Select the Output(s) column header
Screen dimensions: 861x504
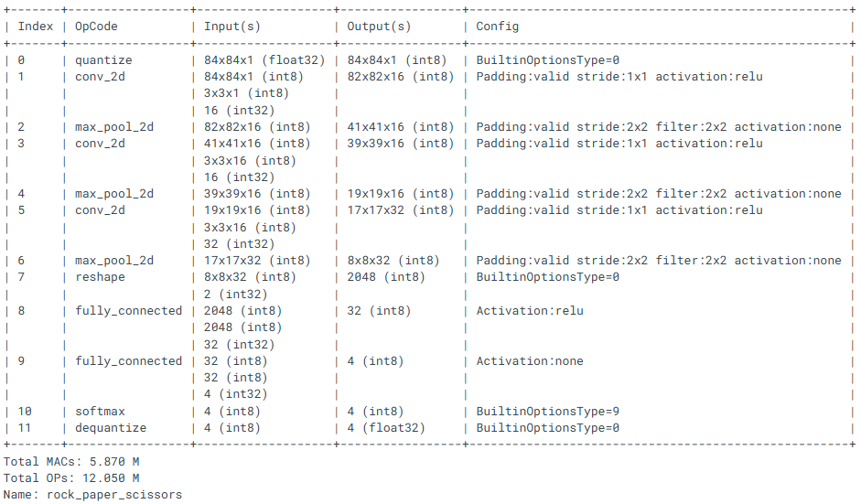pos(379,27)
